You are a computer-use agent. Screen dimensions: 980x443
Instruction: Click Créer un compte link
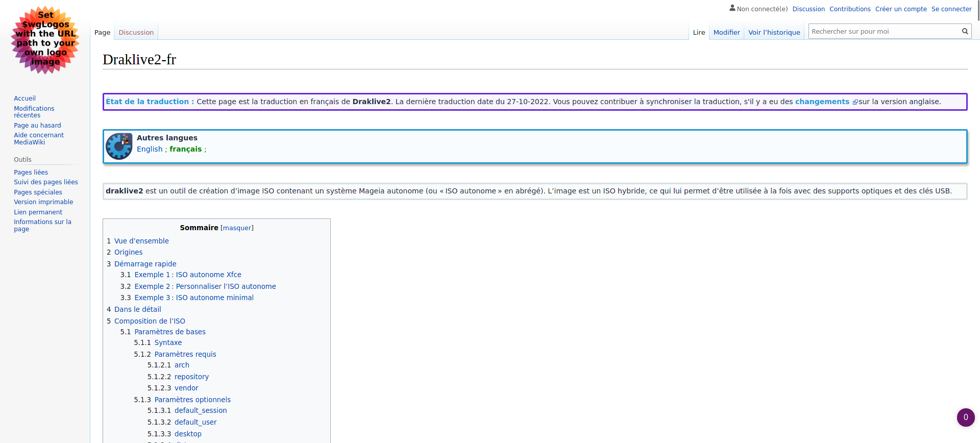pyautogui.click(x=901, y=9)
